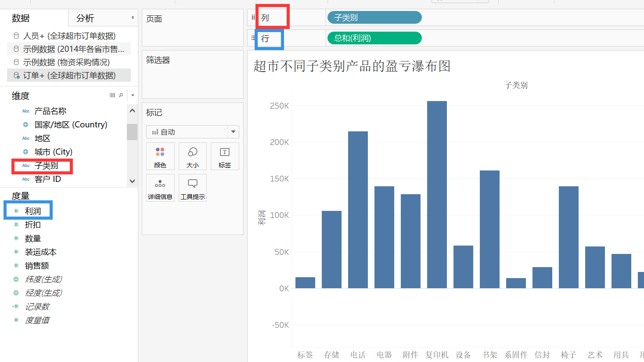
Task: Click the dimensions list scroll-down arrow
Action: click(x=132, y=181)
